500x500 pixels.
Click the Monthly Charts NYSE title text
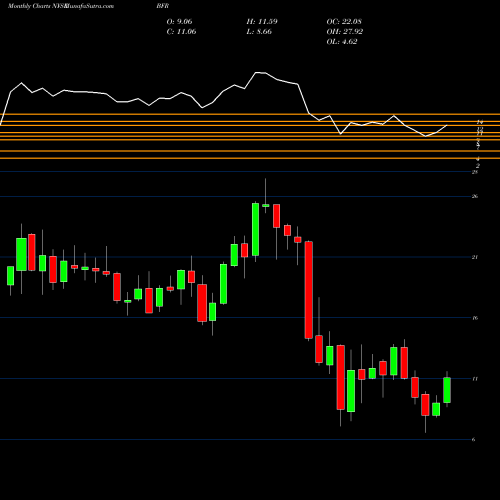click(37, 6)
